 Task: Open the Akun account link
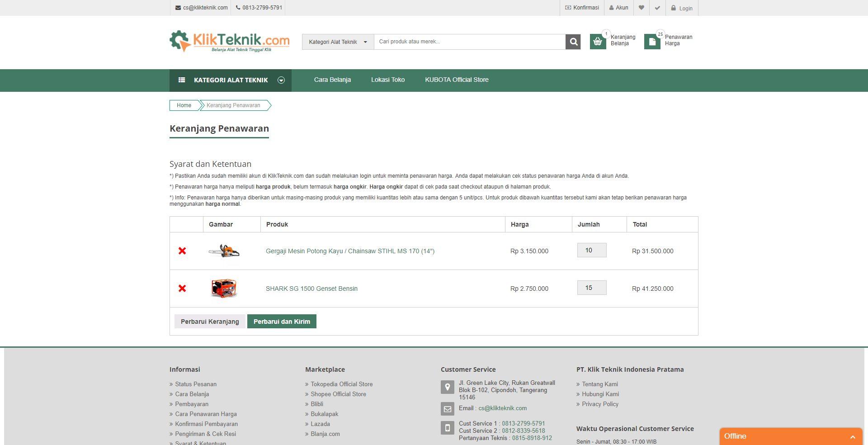618,8
